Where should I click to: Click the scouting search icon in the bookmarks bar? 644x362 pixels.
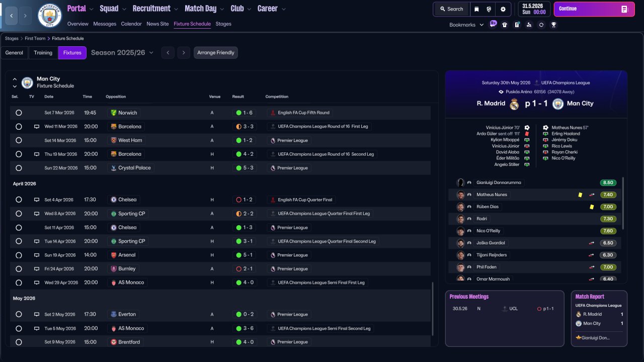[x=529, y=25]
